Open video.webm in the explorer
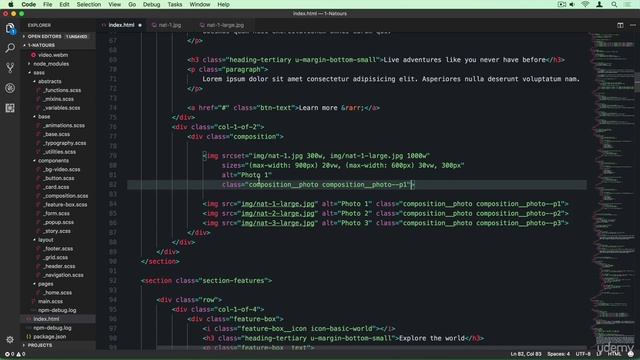 click(x=53, y=55)
